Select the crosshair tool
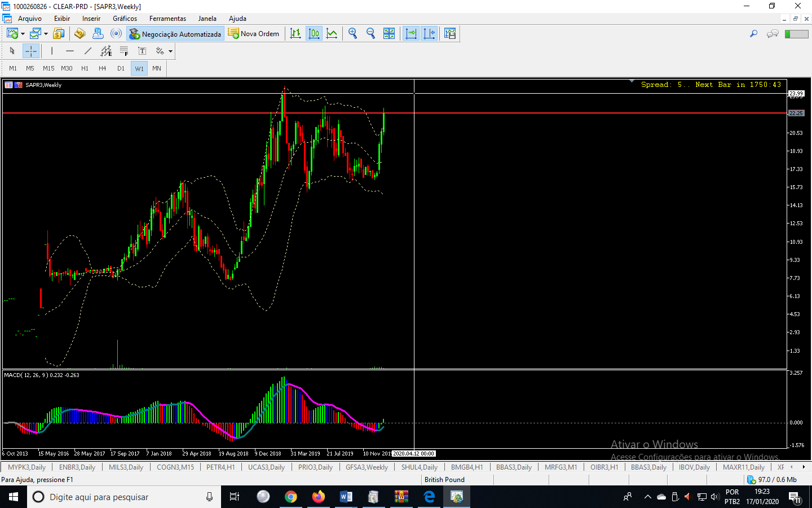This screenshot has height=508, width=812. click(x=31, y=51)
